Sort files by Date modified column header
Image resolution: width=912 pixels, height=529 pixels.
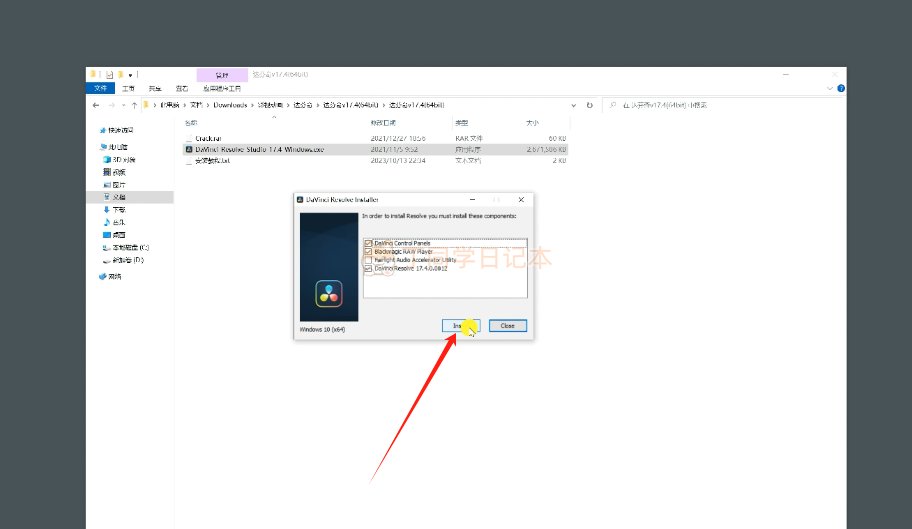(x=383, y=123)
